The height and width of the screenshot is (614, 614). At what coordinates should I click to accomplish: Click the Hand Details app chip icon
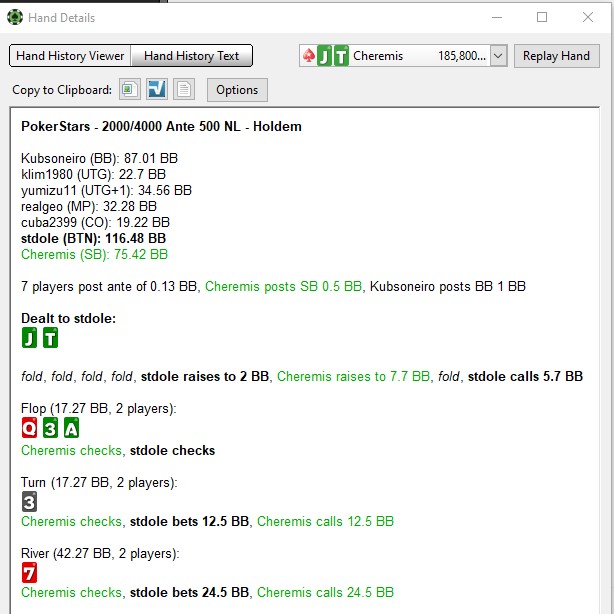(14, 17)
